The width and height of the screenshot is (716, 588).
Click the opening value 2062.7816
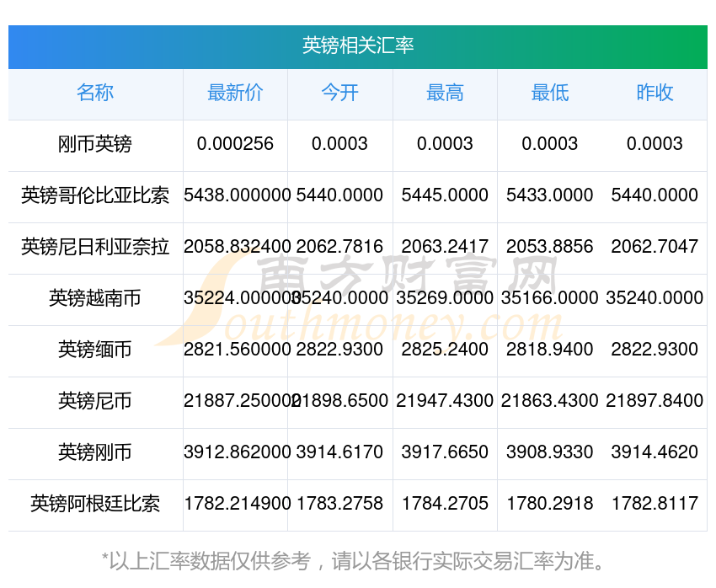(x=339, y=247)
